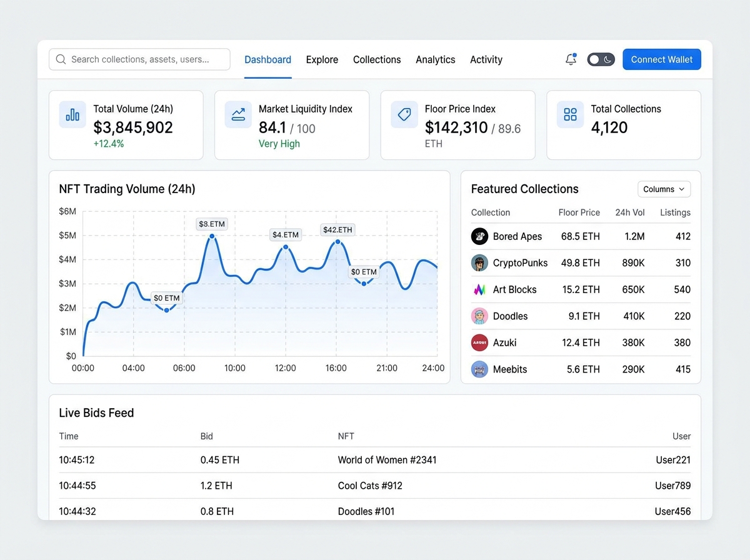Click the 1.2 ETH bid value
The image size is (750, 560).
pos(216,486)
